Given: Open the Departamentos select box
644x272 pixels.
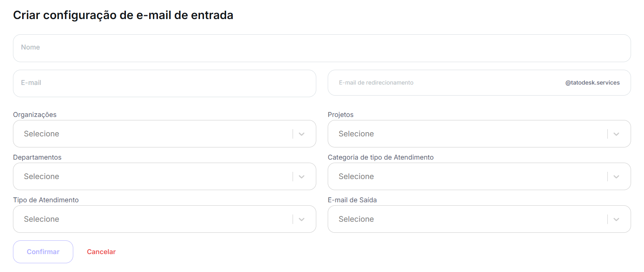Looking at the screenshot, I should (x=153, y=176).
